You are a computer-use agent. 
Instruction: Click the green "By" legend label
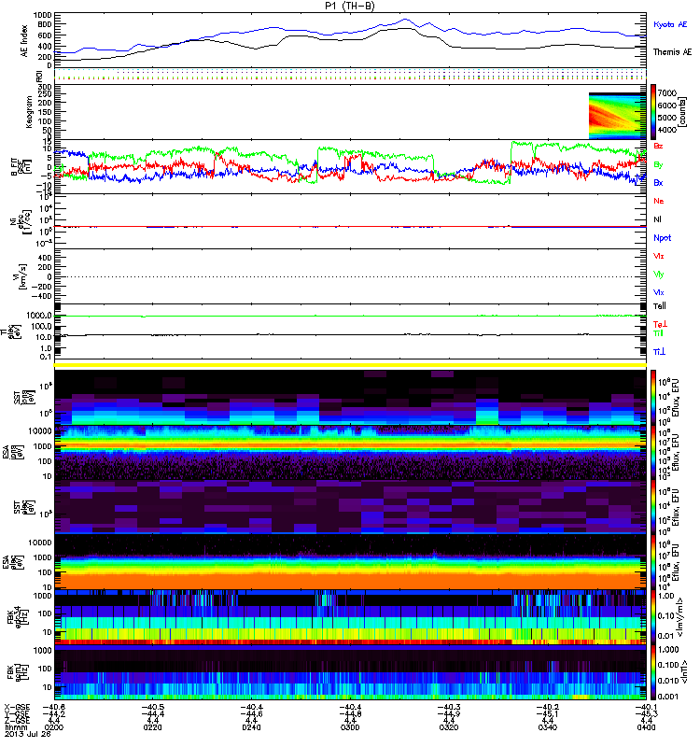click(x=658, y=165)
